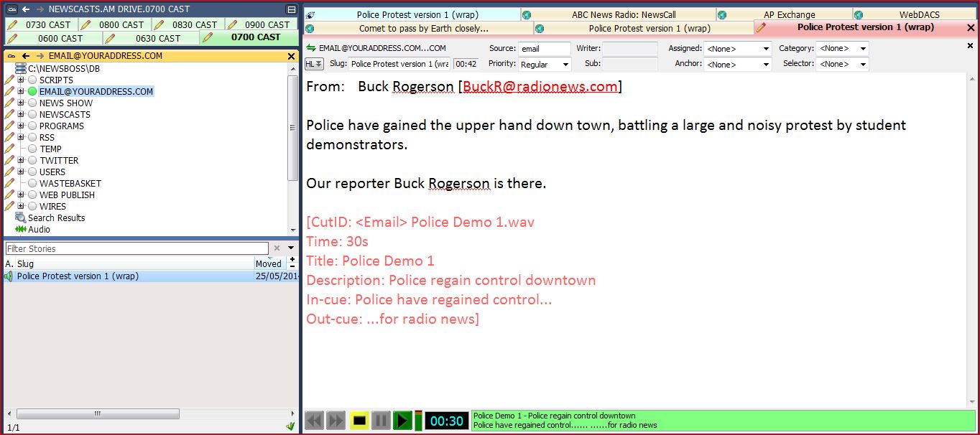
Task: Select the Police Protest version 1 (wrap) story row
Action: click(151, 276)
